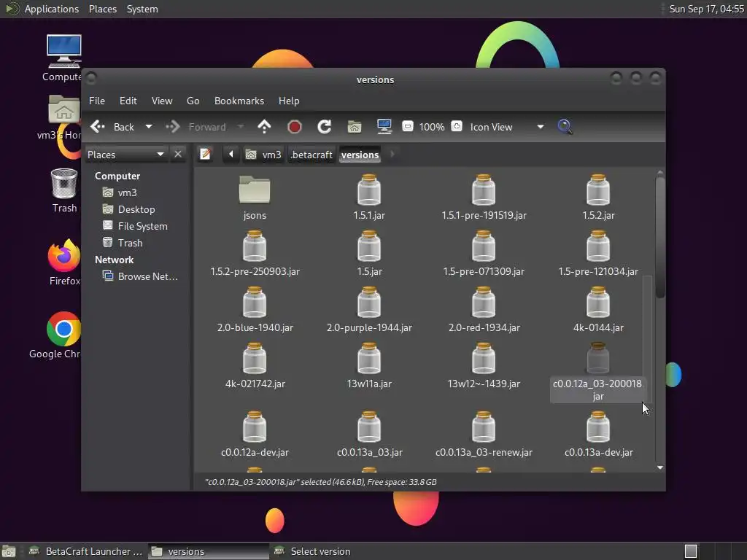This screenshot has width=747, height=560.
Task: Open System menu in top panel
Action: [142, 9]
